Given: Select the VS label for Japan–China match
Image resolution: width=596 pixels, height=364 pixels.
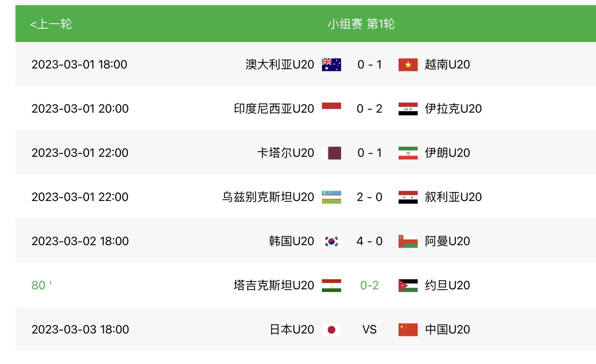Looking at the screenshot, I should pos(369,330).
